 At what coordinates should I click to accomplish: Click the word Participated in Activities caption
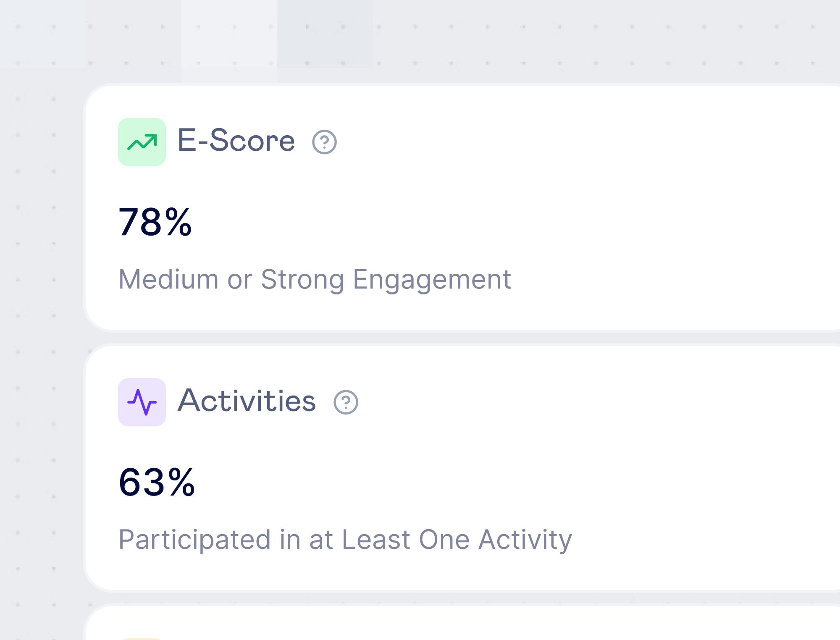click(195, 540)
